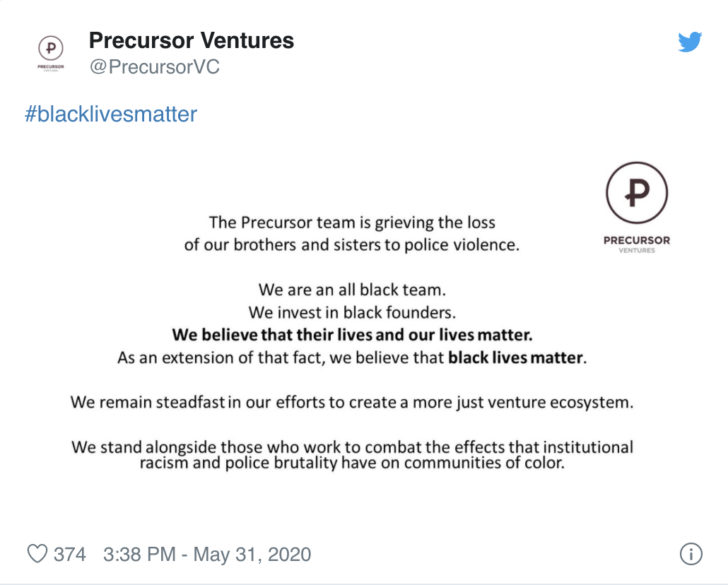Click the Twitter bird logo icon
This screenshot has width=728, height=585.
[689, 41]
